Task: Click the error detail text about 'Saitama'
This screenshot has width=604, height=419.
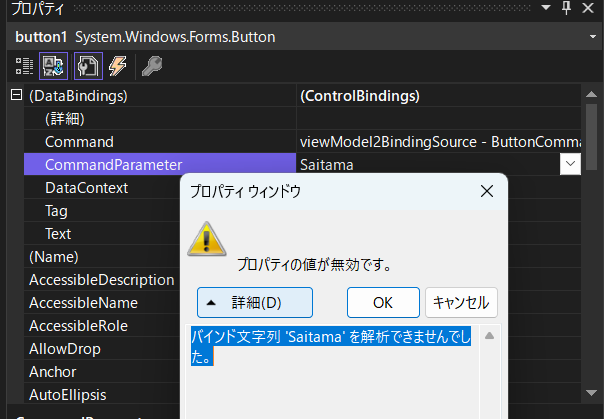Action: pos(331,347)
